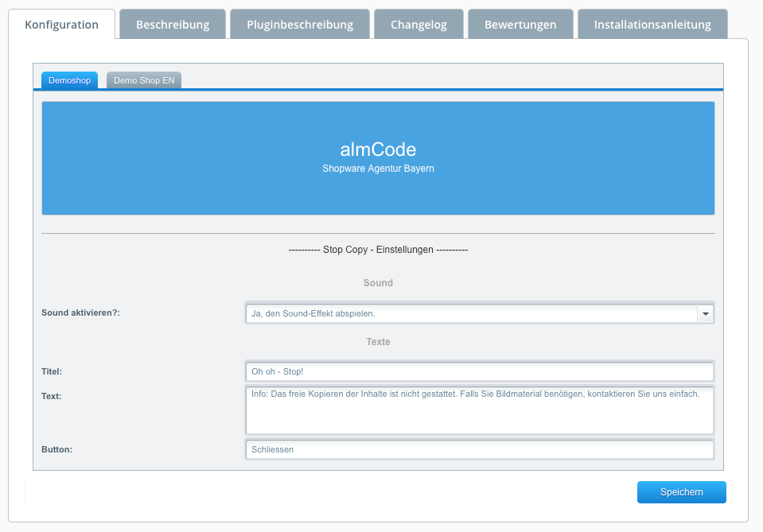Viewport: 763px width, 532px height.
Task: Expand the Sound aktivieren dropdown arrow
Action: (705, 313)
